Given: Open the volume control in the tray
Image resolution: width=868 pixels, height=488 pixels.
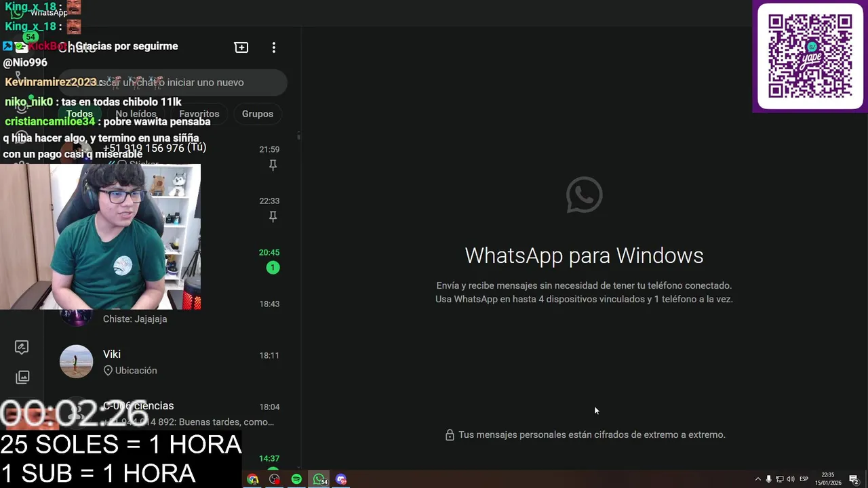Looking at the screenshot, I should (x=790, y=479).
